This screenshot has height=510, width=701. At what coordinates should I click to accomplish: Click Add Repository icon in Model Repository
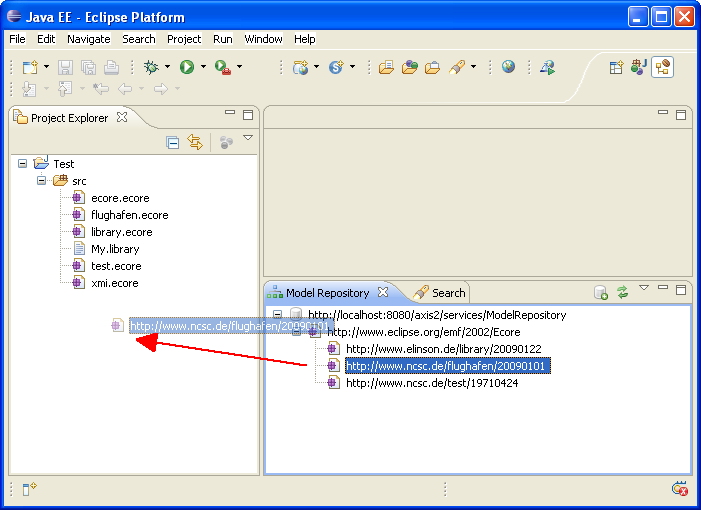600,293
